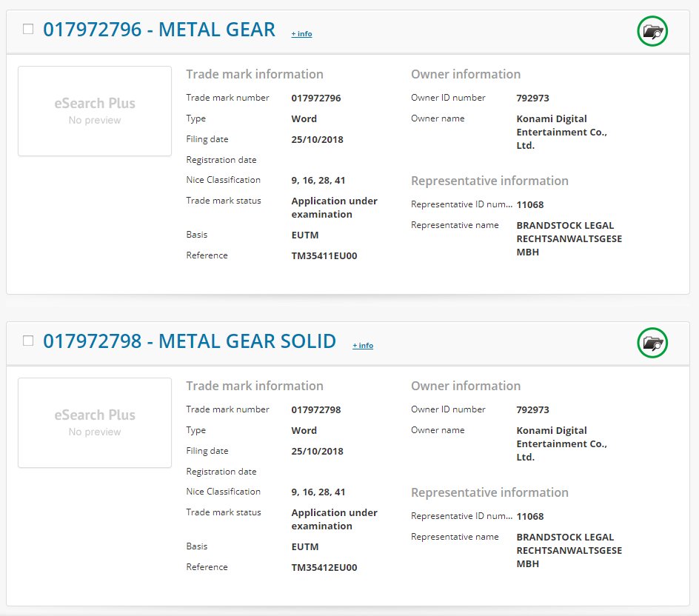This screenshot has height=616, width=699.
Task: Click 'Owner information' heading in METAL GEAR SOLID record
Action: (x=466, y=386)
